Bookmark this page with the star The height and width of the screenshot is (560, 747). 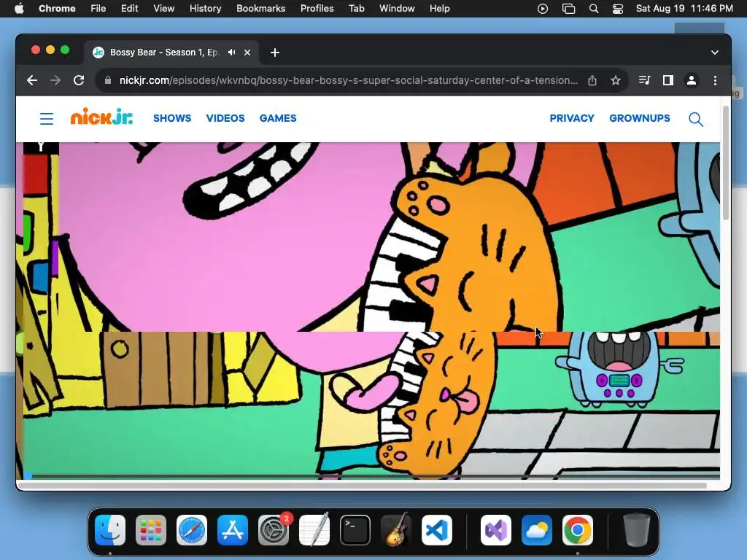tap(616, 80)
